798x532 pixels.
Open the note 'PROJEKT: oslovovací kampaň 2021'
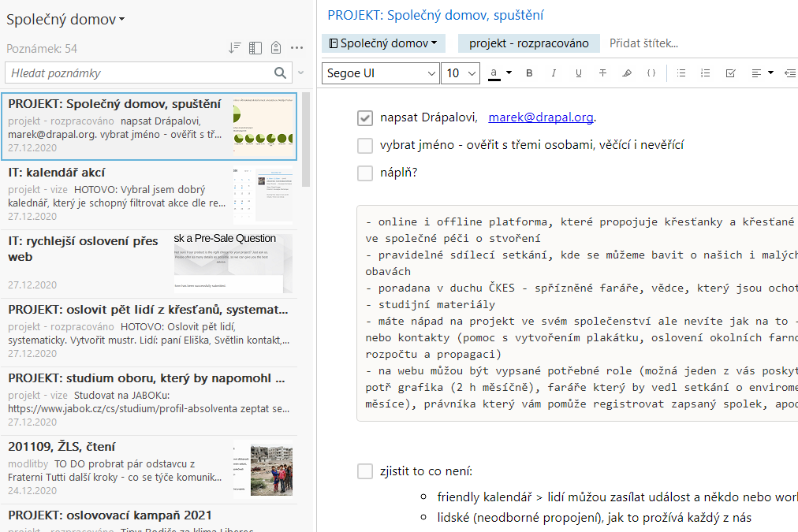[148, 519]
